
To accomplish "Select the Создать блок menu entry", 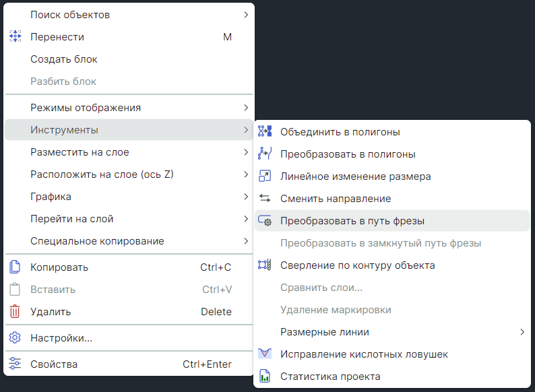I will pyautogui.click(x=64, y=59).
